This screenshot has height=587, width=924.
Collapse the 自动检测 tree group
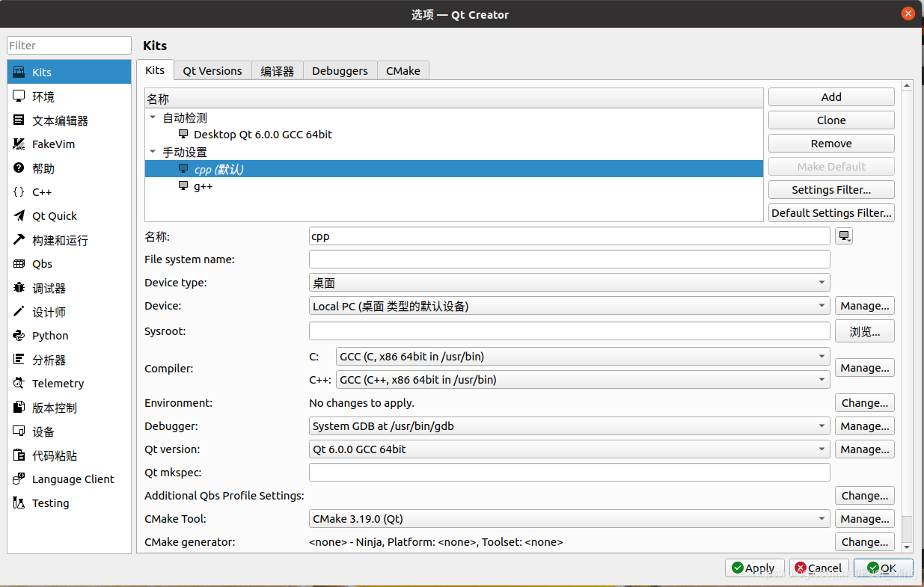153,117
